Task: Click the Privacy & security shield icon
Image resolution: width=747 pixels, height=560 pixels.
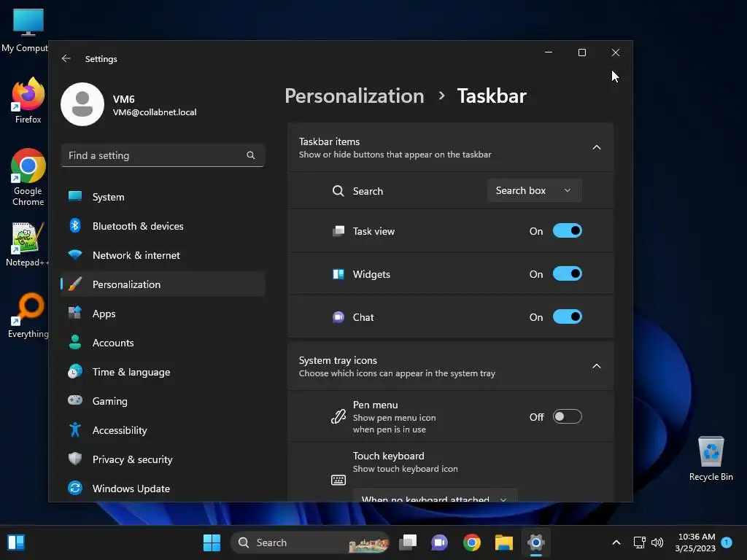Action: pos(75,459)
